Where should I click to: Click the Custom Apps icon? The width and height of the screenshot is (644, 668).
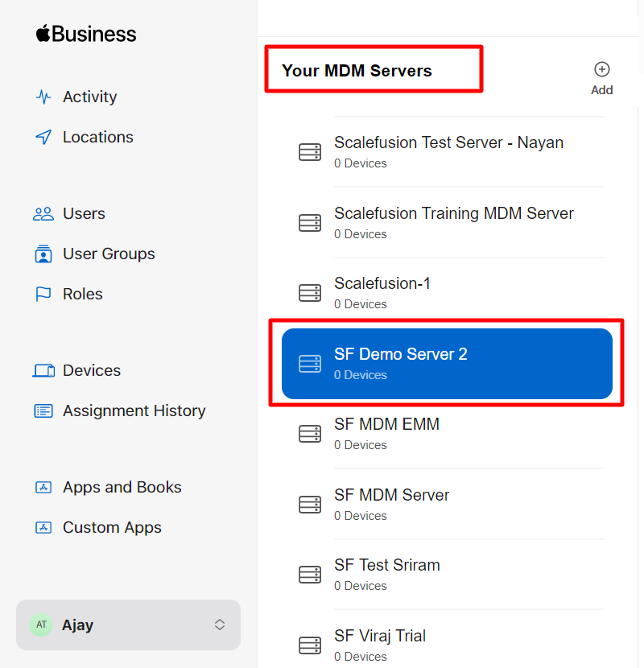coord(43,527)
